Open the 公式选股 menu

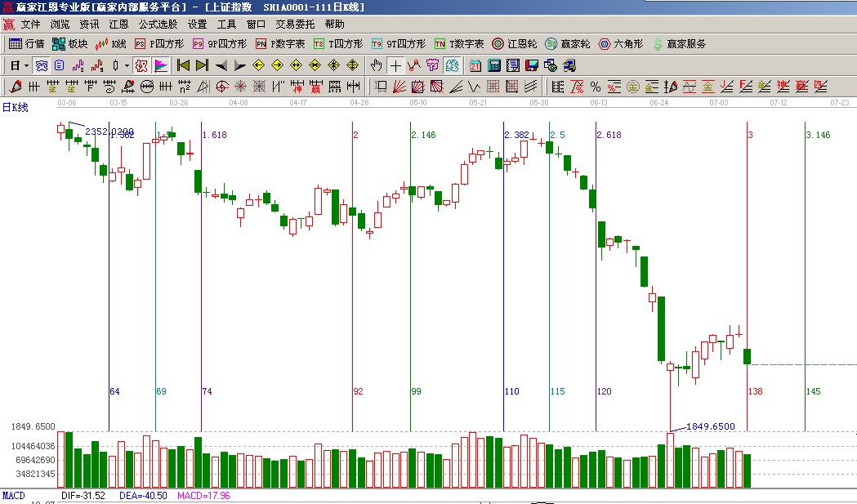click(x=158, y=25)
